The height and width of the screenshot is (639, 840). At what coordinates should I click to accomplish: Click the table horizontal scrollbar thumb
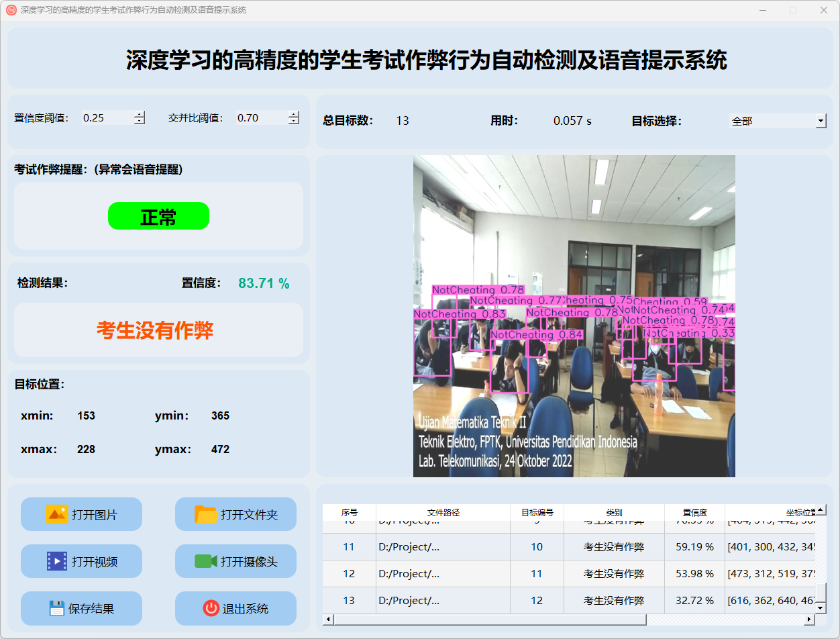coord(489,619)
